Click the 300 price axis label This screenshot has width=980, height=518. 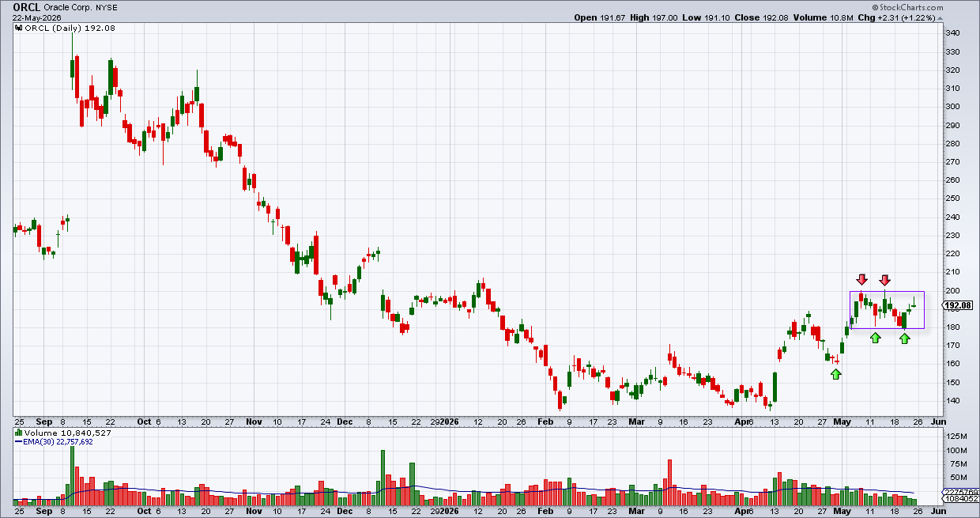point(952,107)
